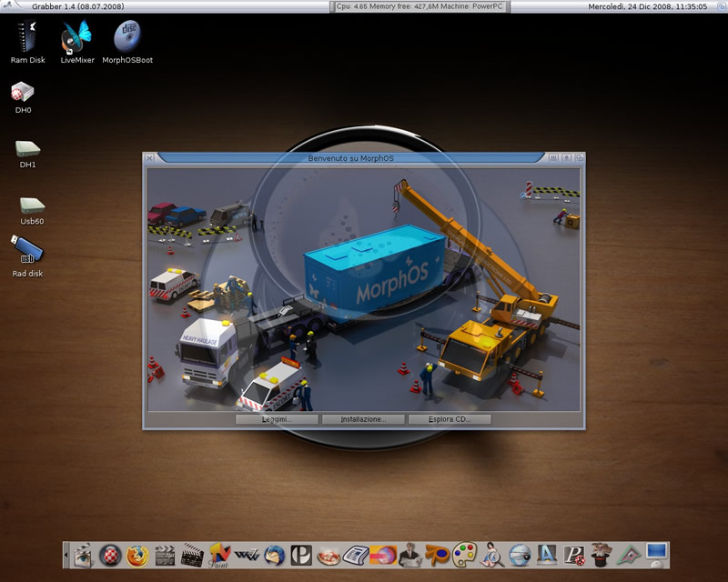
Task: Open the black P logo dock icon
Action: (x=301, y=555)
